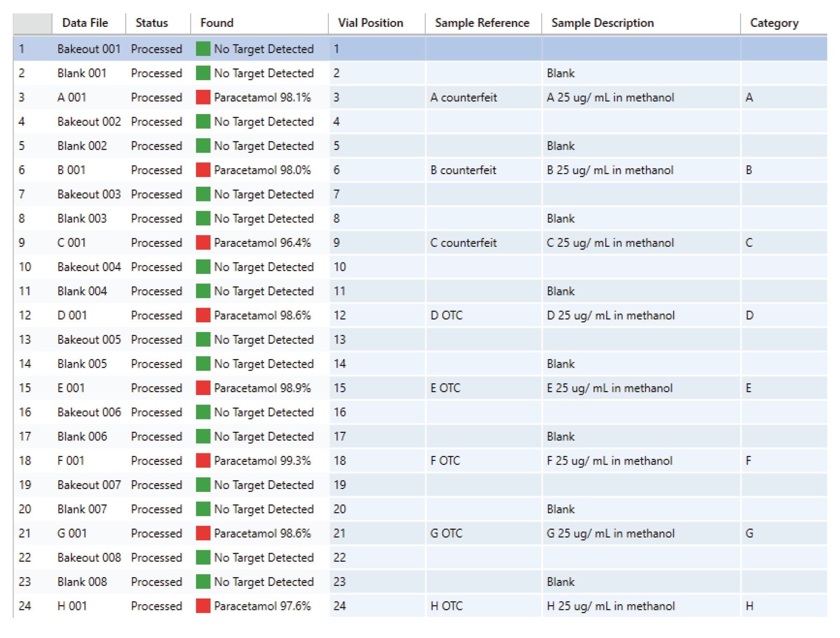The width and height of the screenshot is (840, 638).
Task: Select the F 001 data file cell
Action: click(71, 460)
